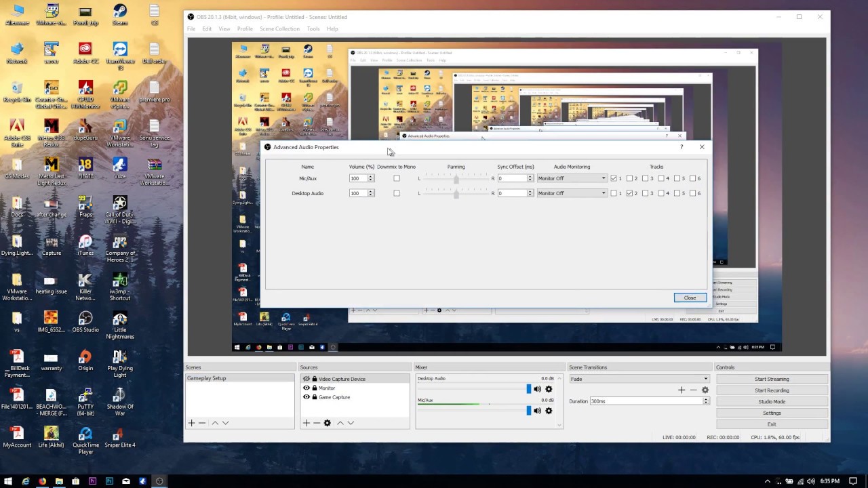Enable Downmix to Mono for Desktop Audio

pos(397,193)
